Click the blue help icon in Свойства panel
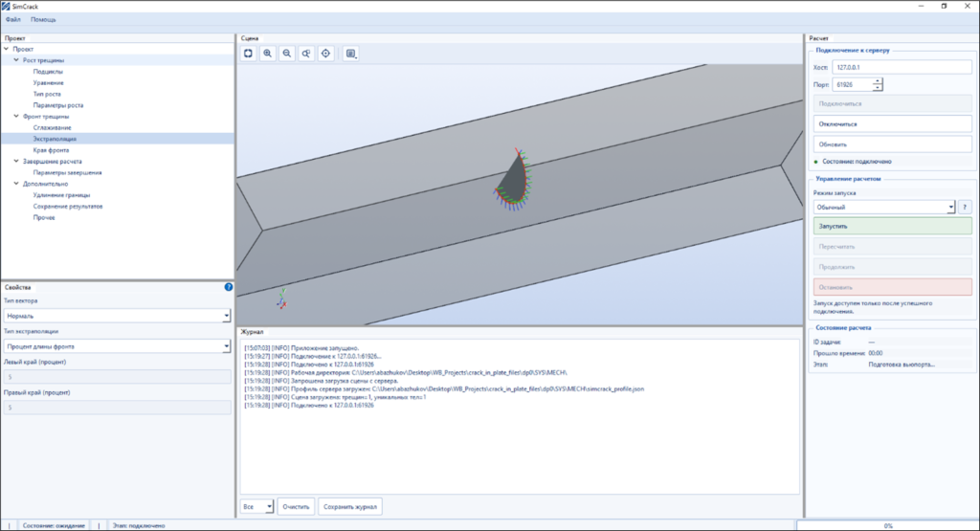Screen dimensions: 980x531 pos(228,287)
